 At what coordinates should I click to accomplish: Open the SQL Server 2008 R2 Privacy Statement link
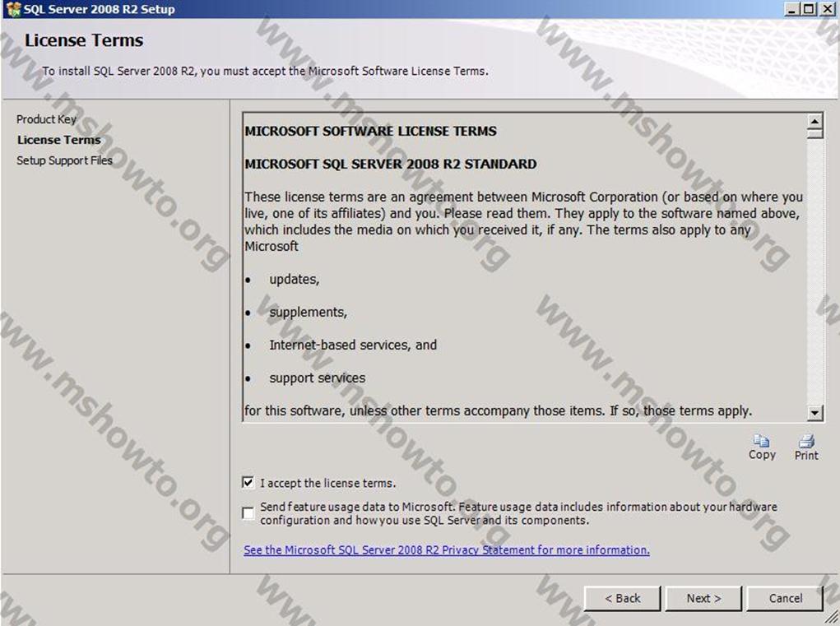tap(446, 550)
